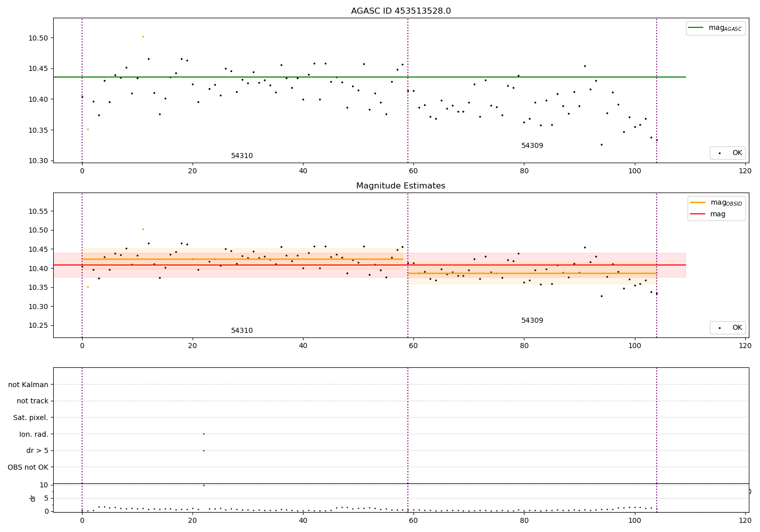Viewport: 760px width, 532px height.
Task: Click the 54310 label in the top plot
Action: click(242, 156)
